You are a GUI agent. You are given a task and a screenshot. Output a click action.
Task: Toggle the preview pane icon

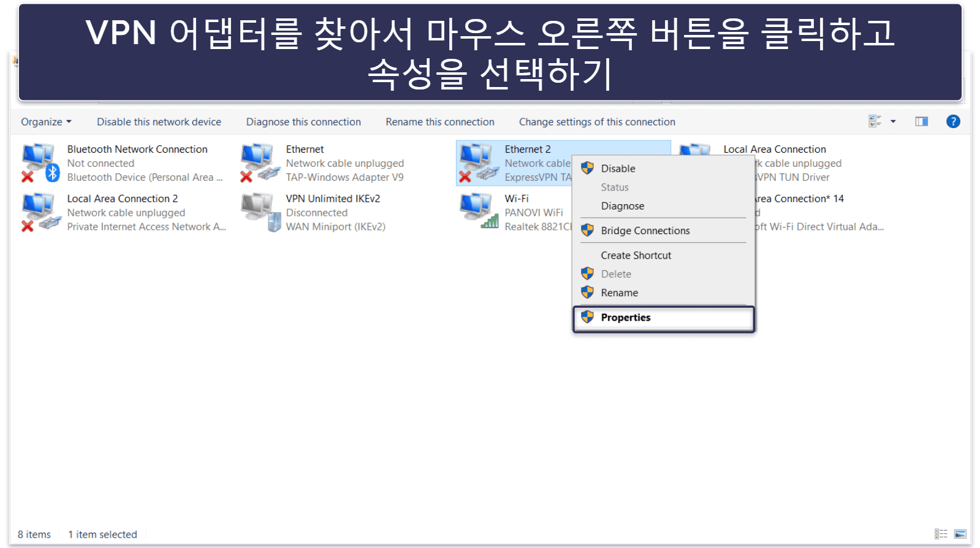click(921, 121)
